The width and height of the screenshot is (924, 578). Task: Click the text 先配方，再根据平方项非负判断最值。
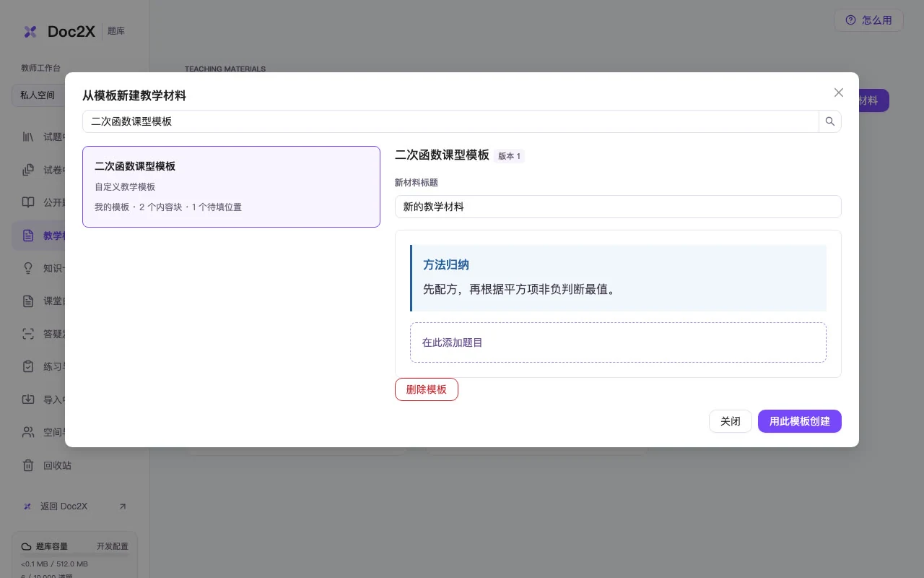coord(520,290)
